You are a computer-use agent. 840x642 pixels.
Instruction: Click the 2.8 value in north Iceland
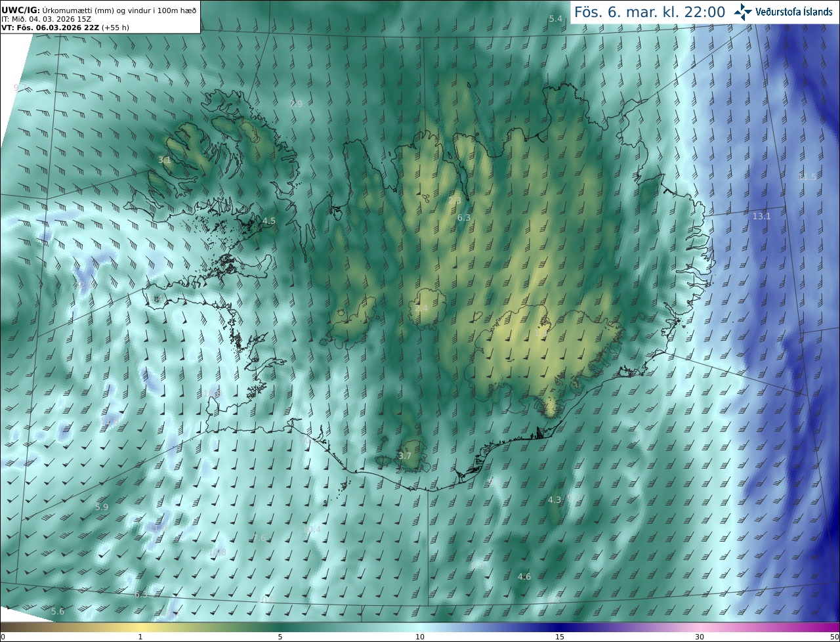click(454, 200)
